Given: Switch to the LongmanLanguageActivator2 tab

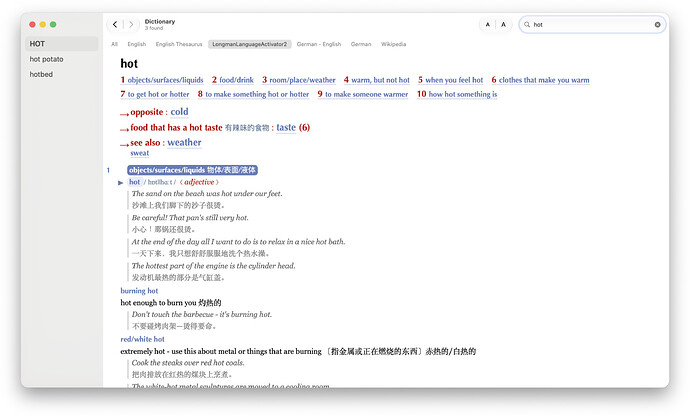Looking at the screenshot, I should point(250,44).
